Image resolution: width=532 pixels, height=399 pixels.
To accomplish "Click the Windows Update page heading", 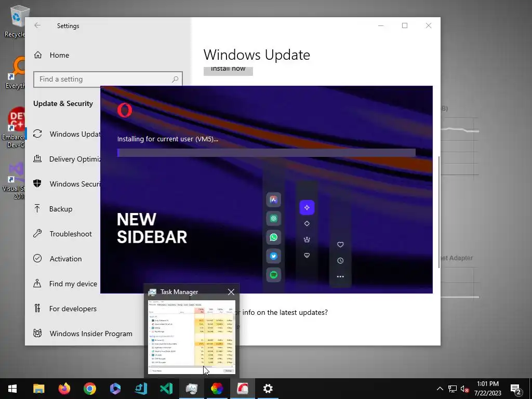I will [257, 55].
